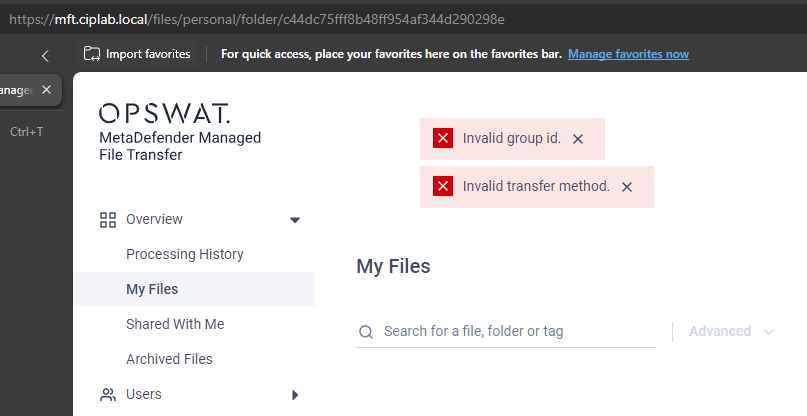The height and width of the screenshot is (416, 807).
Task: Dismiss the Invalid group id alert
Action: (578, 139)
